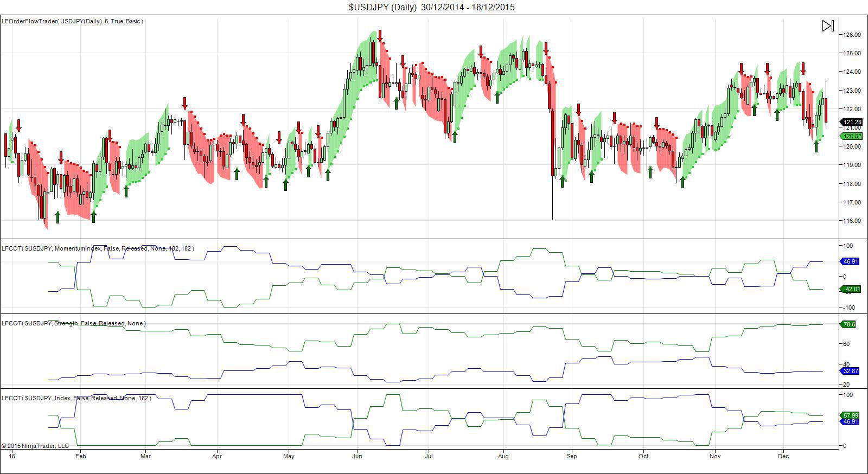Select the LFCOT Strength indicator label

point(74,323)
